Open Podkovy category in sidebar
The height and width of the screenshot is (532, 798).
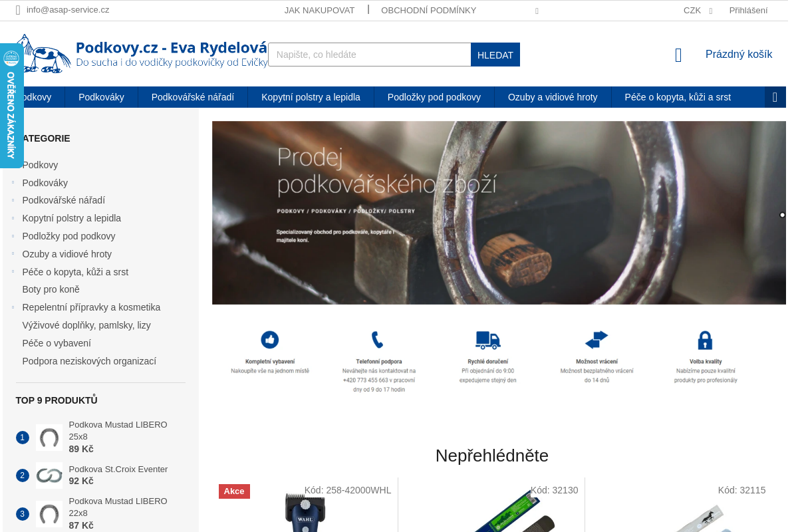pyautogui.click(x=40, y=165)
